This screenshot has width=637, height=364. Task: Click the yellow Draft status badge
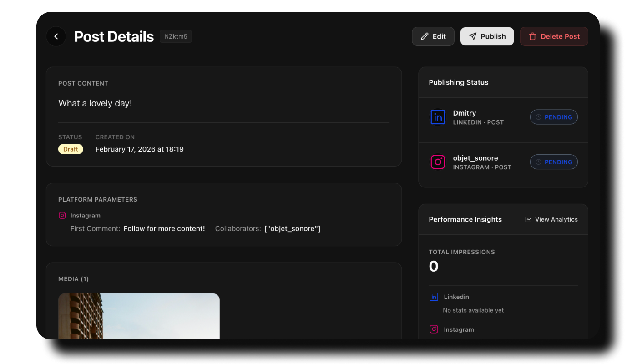(x=71, y=149)
